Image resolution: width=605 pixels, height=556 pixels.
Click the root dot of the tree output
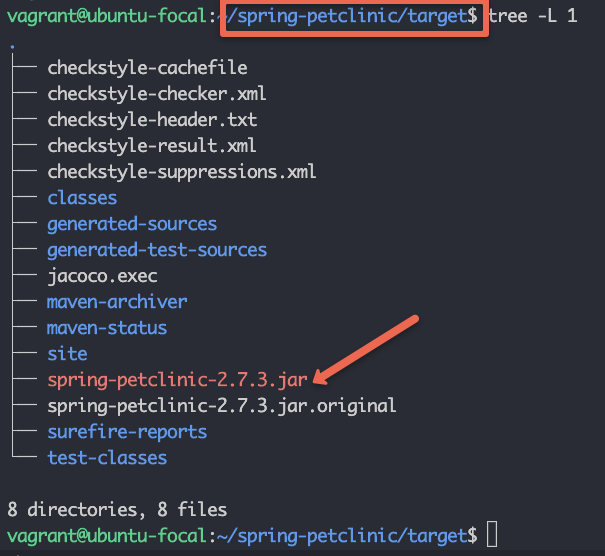point(13,47)
